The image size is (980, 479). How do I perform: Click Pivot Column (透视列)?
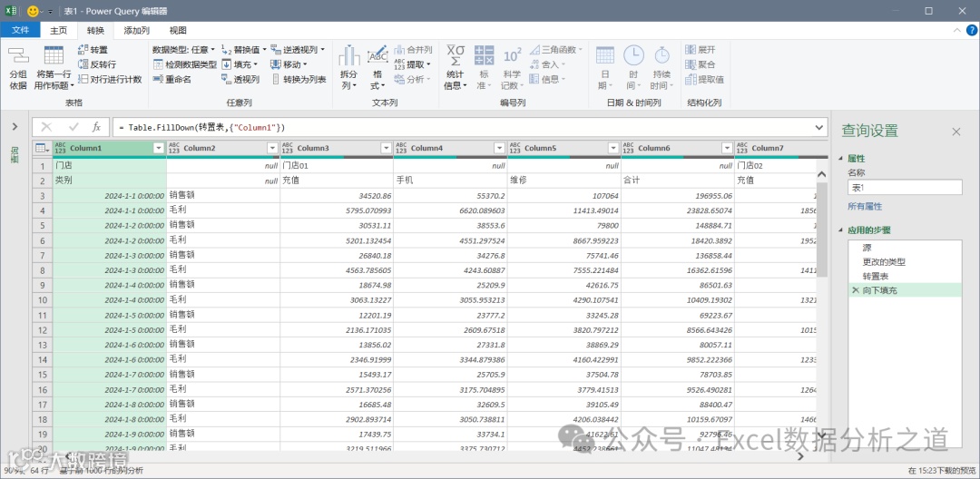tap(240, 79)
